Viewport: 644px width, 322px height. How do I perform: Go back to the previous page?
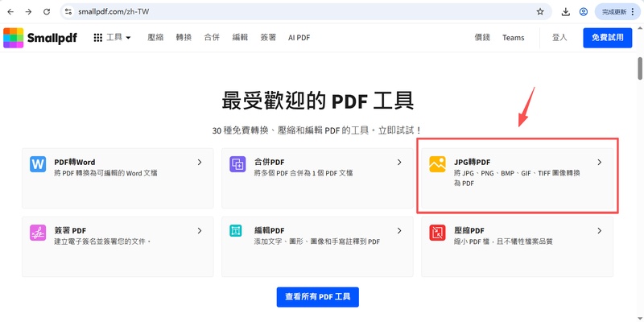point(10,12)
